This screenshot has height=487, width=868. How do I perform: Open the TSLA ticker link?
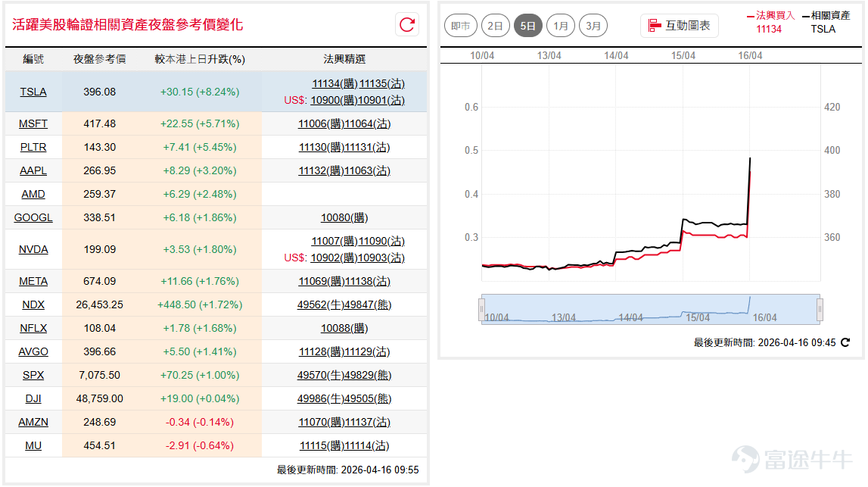point(33,92)
